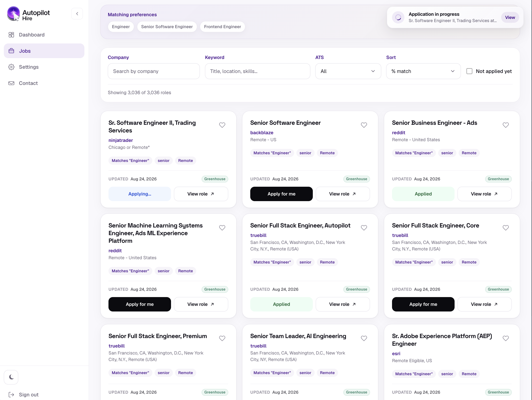Viewport: 532px width, 400px height.
Task: Open the Sort % match dropdown
Action: 423,71
